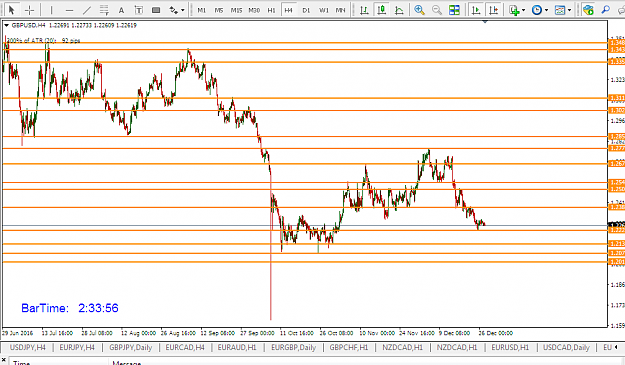Open the GBPJPY,Daily chart tab
This screenshot has height=365, width=625.
(x=131, y=347)
